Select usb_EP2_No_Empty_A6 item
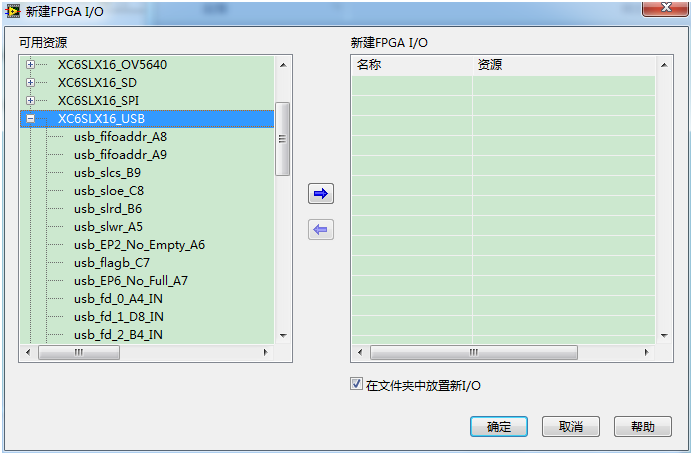This screenshot has width=693, height=455. coord(139,245)
